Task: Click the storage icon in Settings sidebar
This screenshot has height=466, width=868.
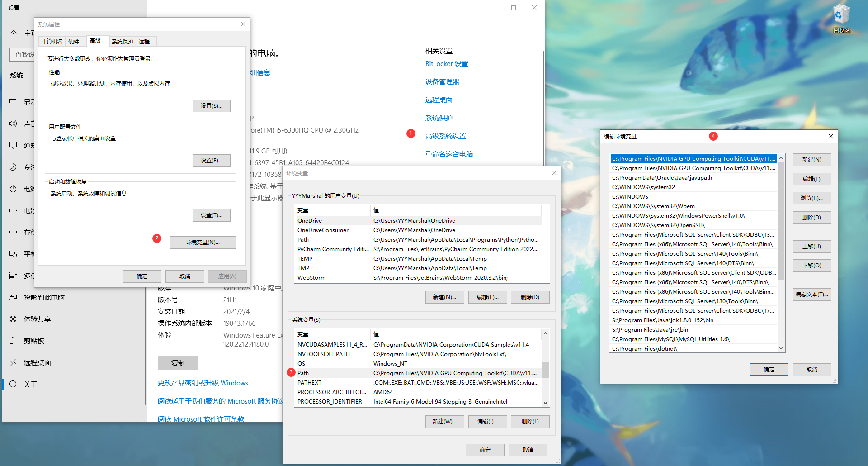Action: 13,232
